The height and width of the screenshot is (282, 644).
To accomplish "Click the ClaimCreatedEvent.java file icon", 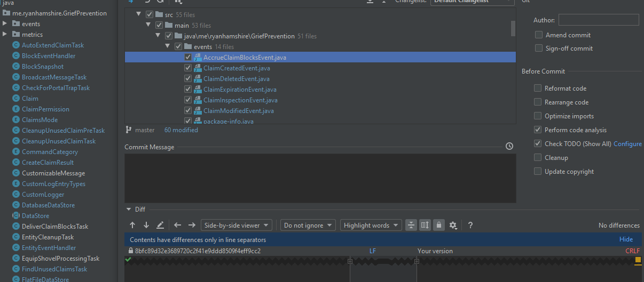I will tap(198, 68).
